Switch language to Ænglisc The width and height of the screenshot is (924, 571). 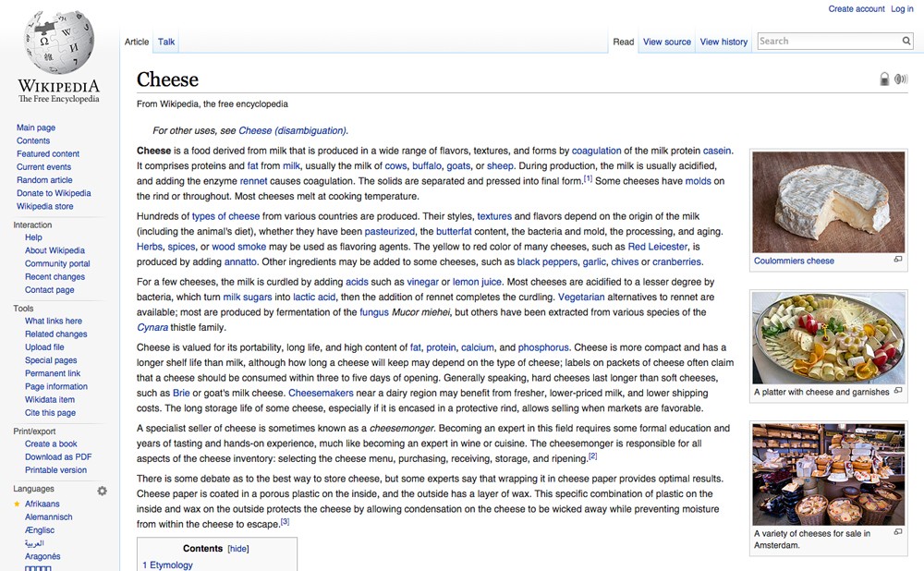tap(40, 529)
